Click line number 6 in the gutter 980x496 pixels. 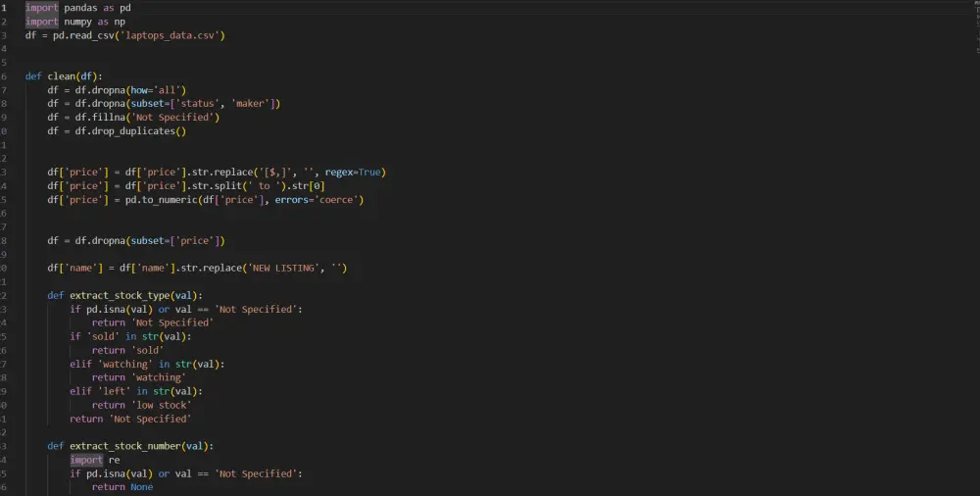tap(4, 76)
